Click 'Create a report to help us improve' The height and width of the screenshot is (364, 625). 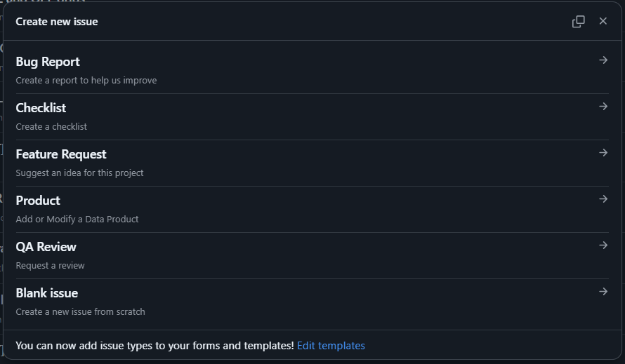[x=86, y=81]
